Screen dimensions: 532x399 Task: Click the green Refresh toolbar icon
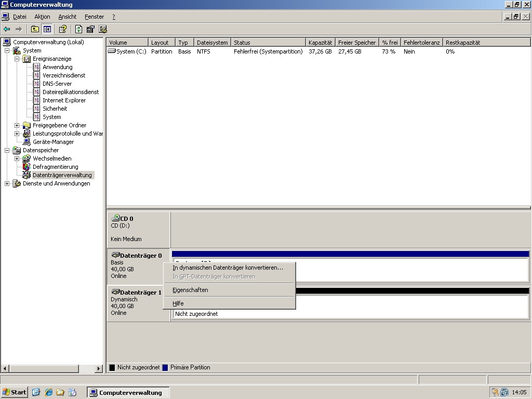click(78, 29)
